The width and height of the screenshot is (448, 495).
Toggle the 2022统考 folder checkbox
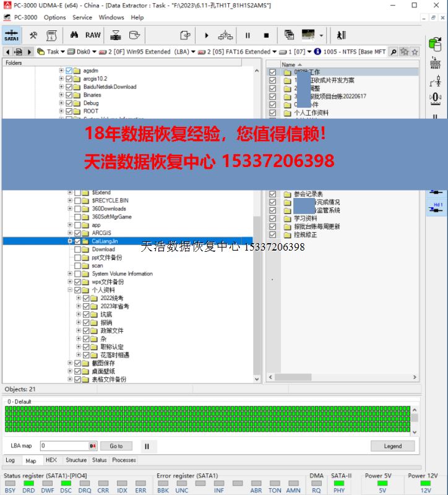[x=86, y=298]
